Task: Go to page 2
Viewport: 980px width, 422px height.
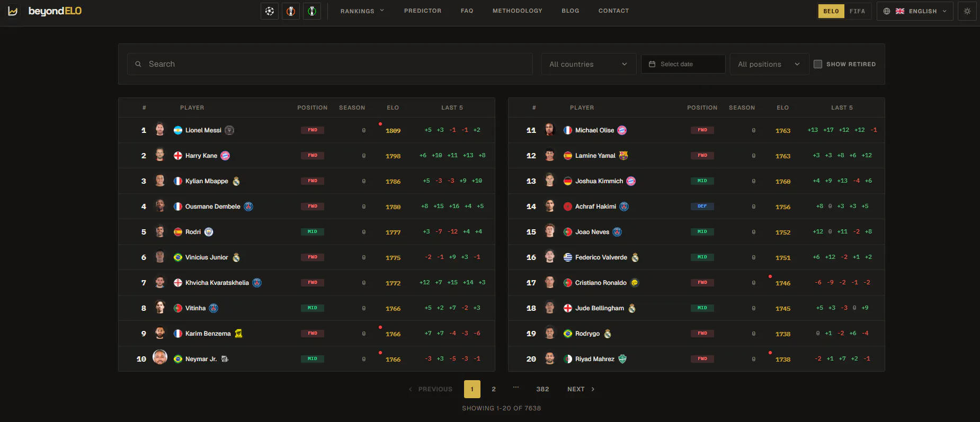Action: click(x=494, y=389)
